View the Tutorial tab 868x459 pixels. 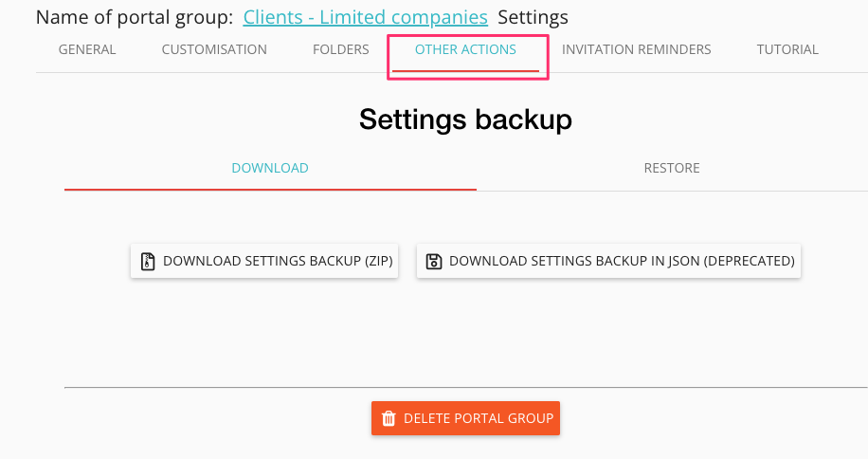click(787, 49)
